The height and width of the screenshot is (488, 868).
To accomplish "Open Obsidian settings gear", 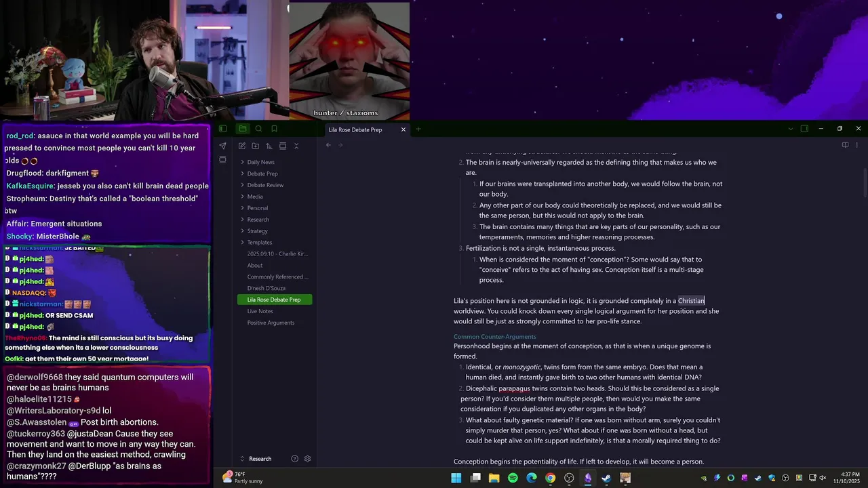I will [x=307, y=459].
